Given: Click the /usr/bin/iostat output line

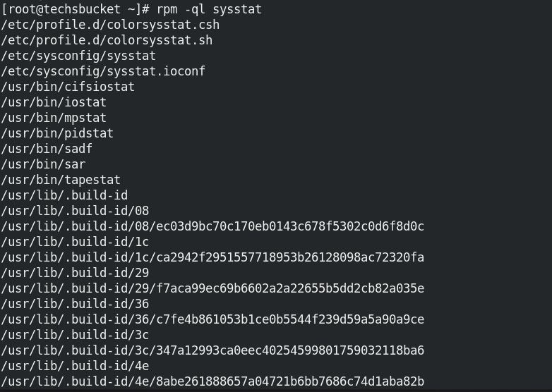Looking at the screenshot, I should click(x=54, y=102).
